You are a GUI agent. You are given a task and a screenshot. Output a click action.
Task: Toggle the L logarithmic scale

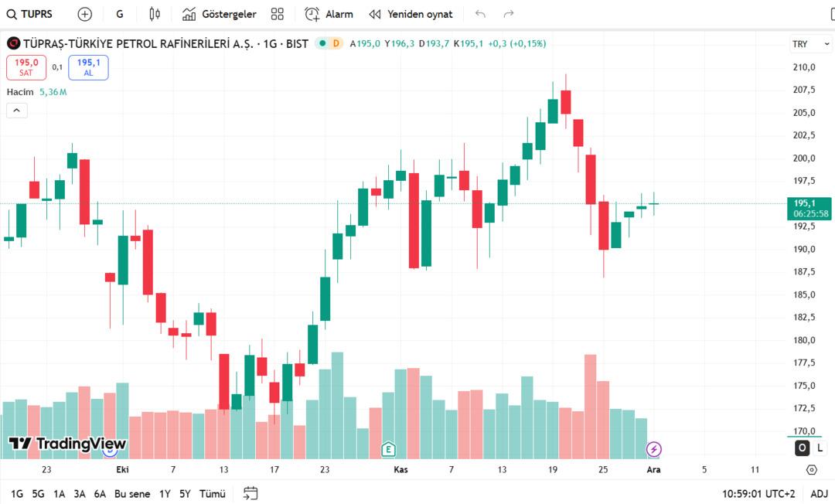[820, 448]
